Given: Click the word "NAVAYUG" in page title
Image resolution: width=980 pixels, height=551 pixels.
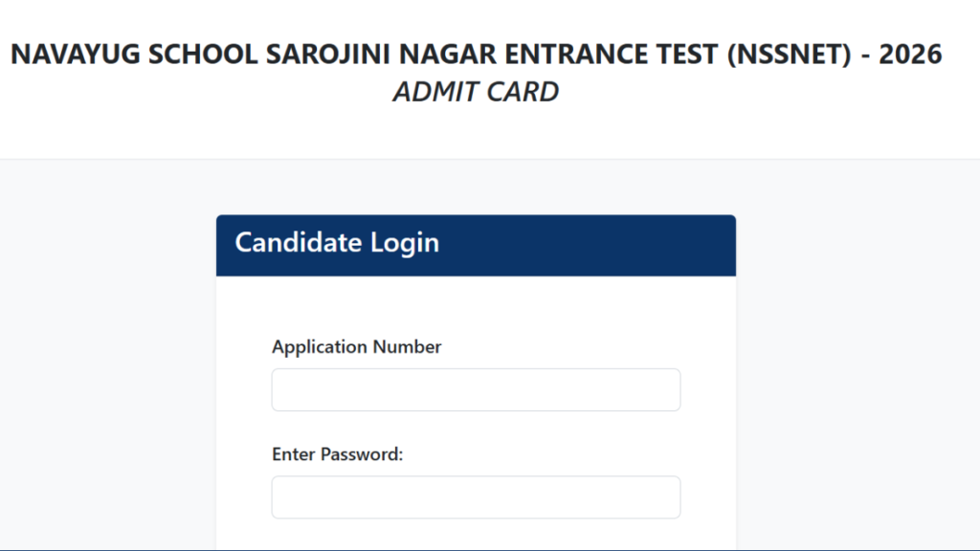Looking at the screenshot, I should (x=72, y=55).
